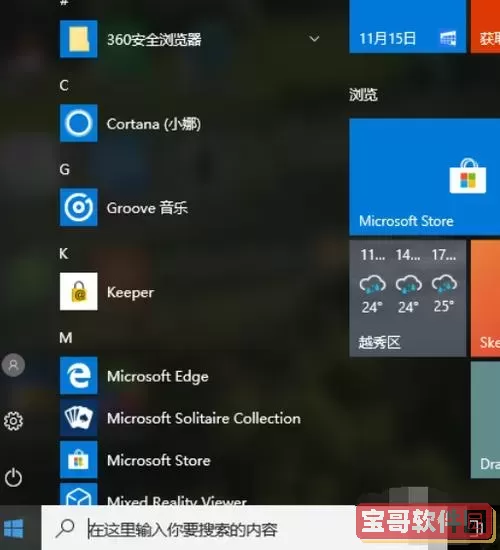This screenshot has height=550, width=500.
Task: Click the 浏览 tile group header
Action: pos(363,95)
